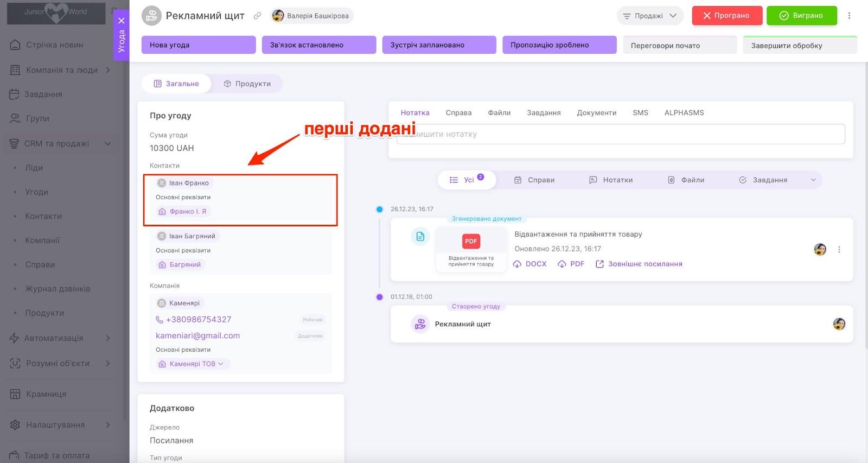Click the copy link icon next to Рекламний щит
This screenshot has height=463, width=868.
pyautogui.click(x=257, y=16)
